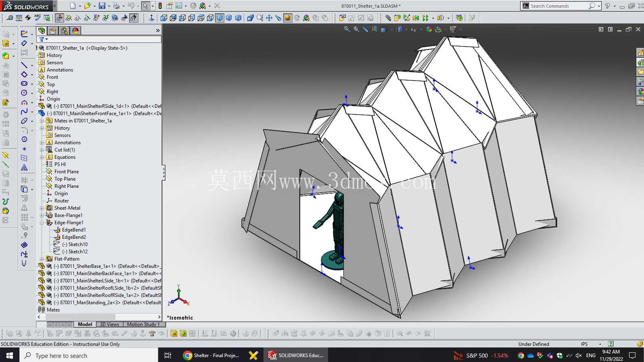Click the double-chevron to expand panel tabs
Screen dimensions: 644x362
(x=158, y=31)
